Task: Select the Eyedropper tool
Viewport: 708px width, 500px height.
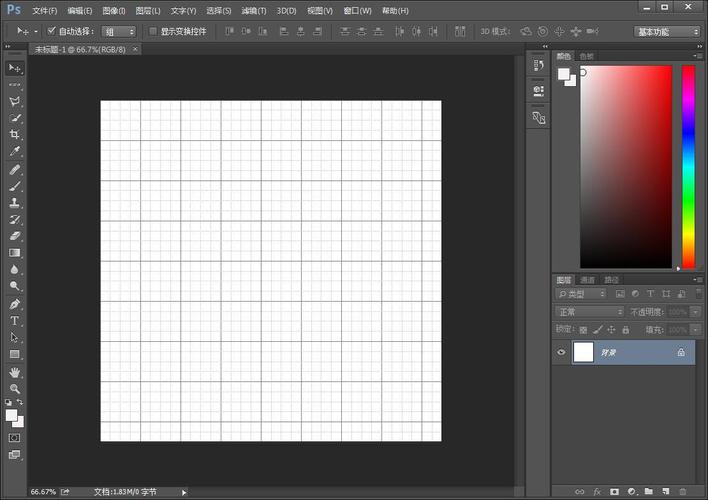Action: [15, 151]
